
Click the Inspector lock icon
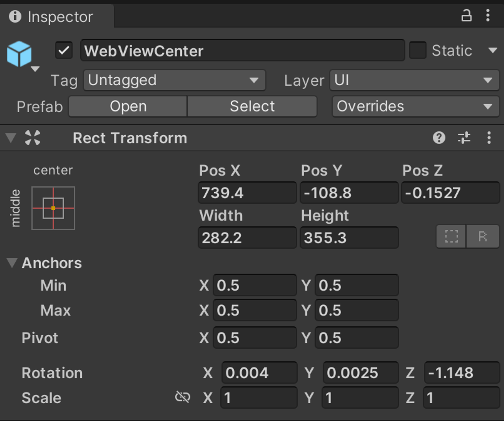pyautogui.click(x=466, y=16)
